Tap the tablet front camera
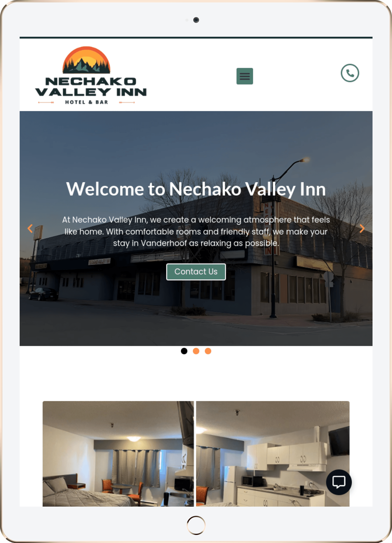Screen dimensions: 392x543 point(196,20)
